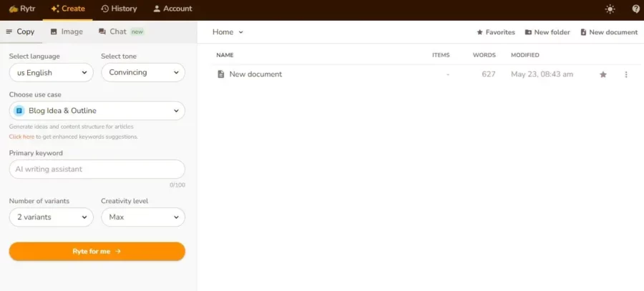Focus the Primary keyword input field

97,169
